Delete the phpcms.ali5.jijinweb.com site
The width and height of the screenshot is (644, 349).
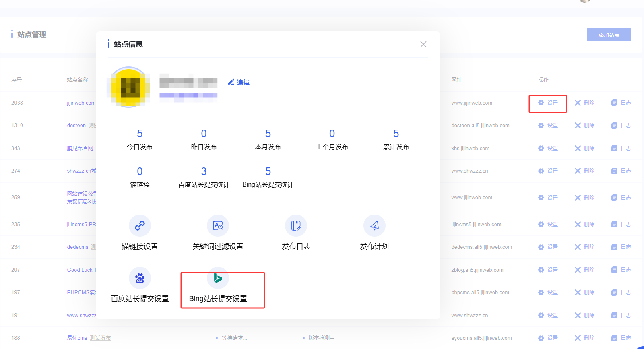584,293
